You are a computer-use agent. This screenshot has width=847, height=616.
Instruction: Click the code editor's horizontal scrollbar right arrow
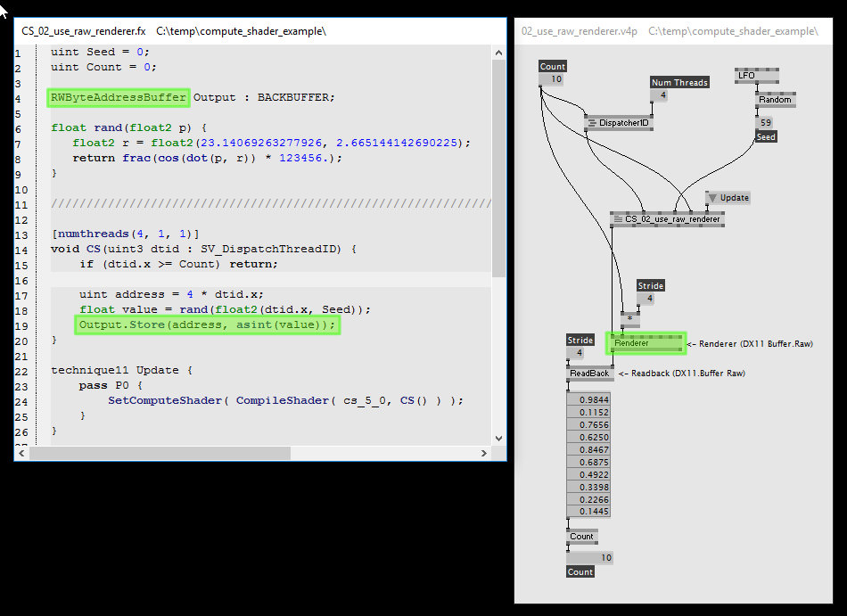(482, 453)
